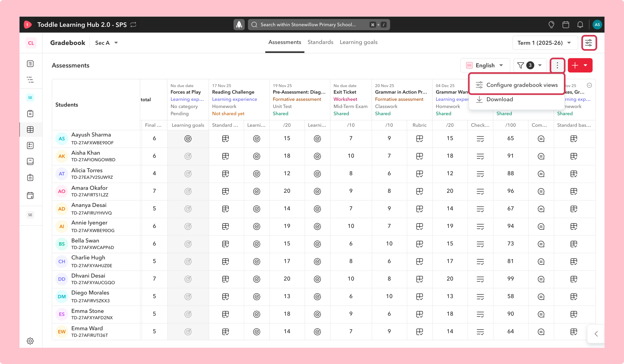Select the gradebook table sidebar icon
Screen dimensions: 624x364
pyautogui.click(x=30, y=130)
